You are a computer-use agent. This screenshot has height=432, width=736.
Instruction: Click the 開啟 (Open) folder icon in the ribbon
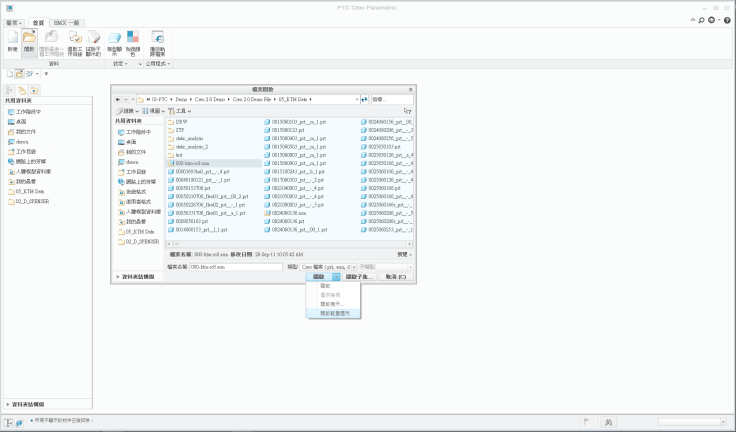29,39
